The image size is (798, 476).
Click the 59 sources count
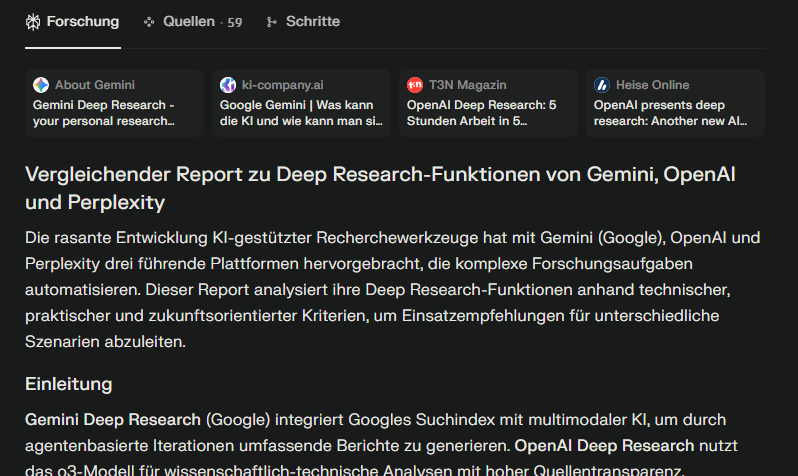(234, 22)
